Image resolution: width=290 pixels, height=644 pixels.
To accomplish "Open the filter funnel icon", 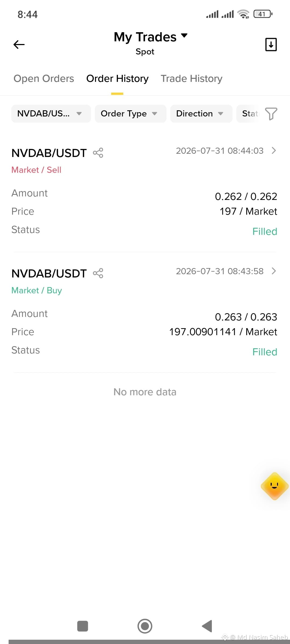I will click(x=271, y=114).
